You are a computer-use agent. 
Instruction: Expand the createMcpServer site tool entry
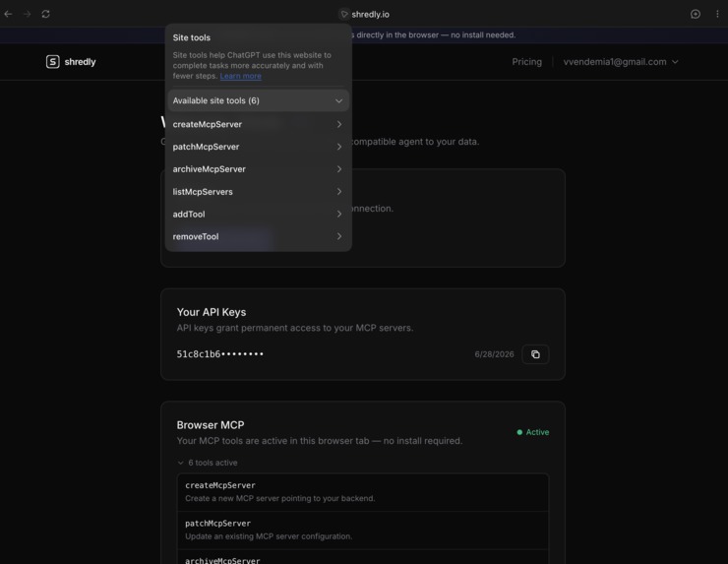pos(258,124)
